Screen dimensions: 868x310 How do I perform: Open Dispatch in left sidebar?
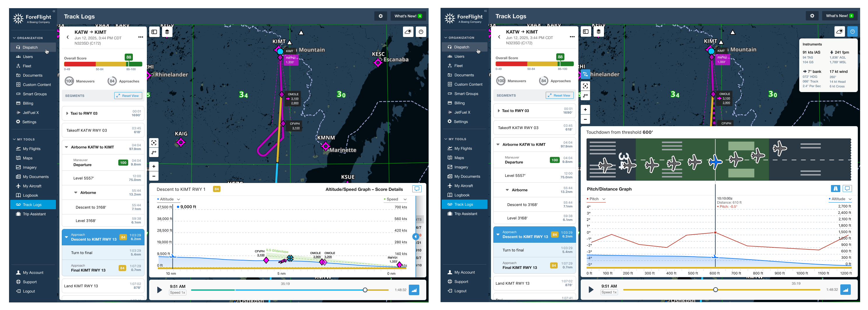tap(33, 47)
